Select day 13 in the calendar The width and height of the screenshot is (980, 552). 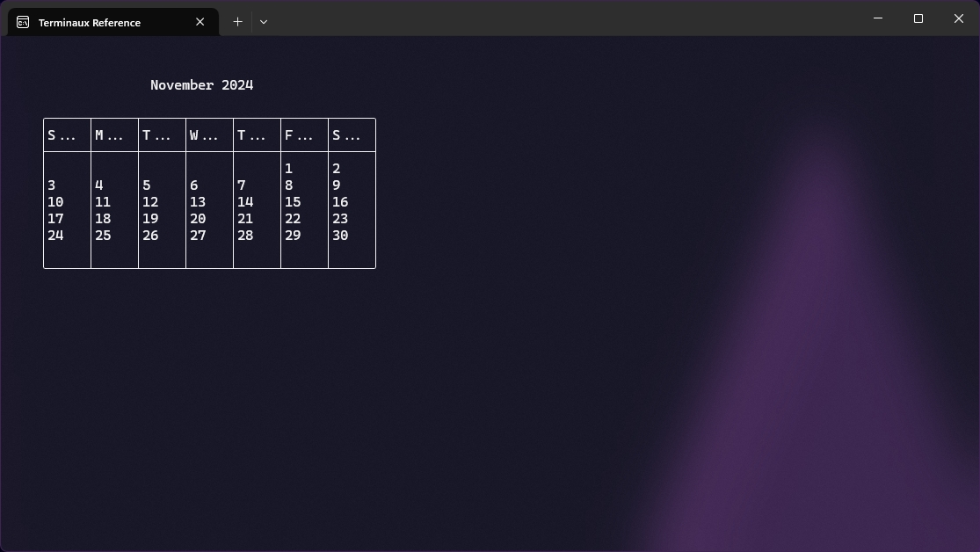[x=198, y=202]
